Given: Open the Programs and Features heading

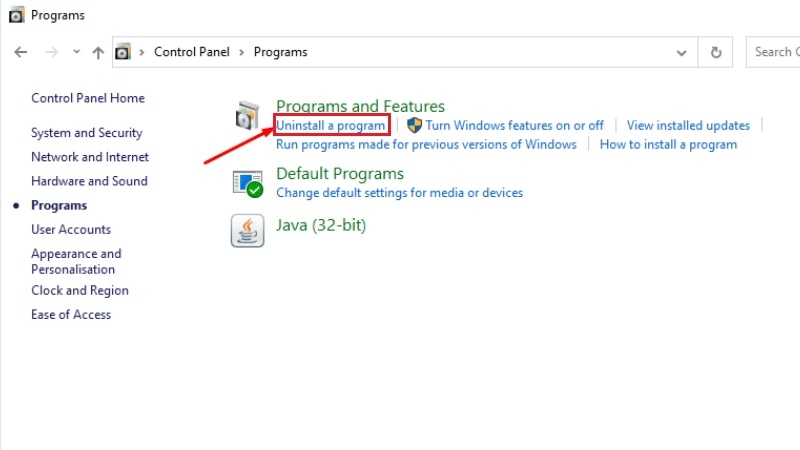Looking at the screenshot, I should [360, 106].
